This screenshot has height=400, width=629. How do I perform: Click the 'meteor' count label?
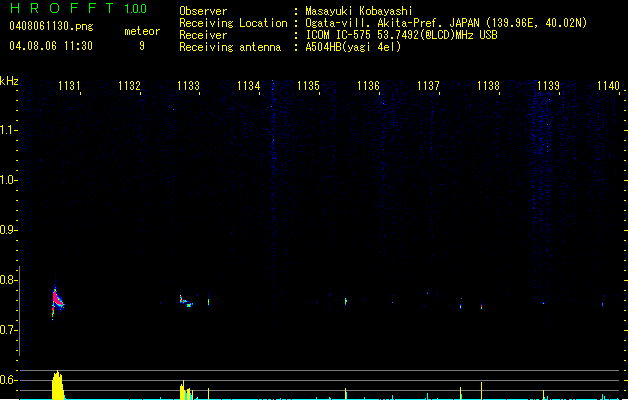(142, 31)
